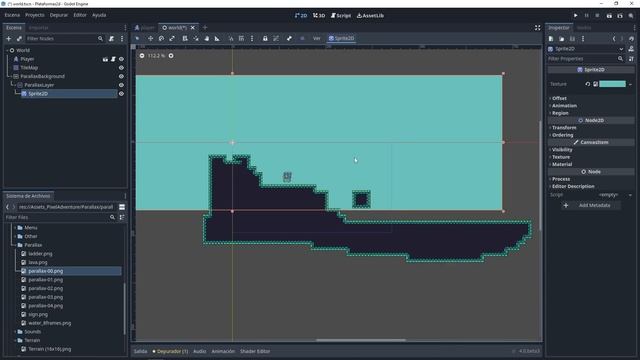The width and height of the screenshot is (640, 360).
Task: Expand the Region property group
Action: coord(559,113)
